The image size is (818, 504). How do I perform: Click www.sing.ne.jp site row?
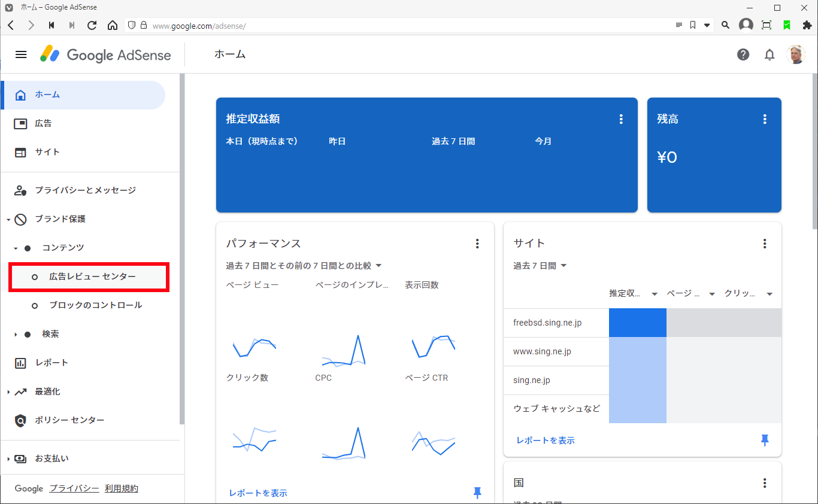click(x=643, y=352)
